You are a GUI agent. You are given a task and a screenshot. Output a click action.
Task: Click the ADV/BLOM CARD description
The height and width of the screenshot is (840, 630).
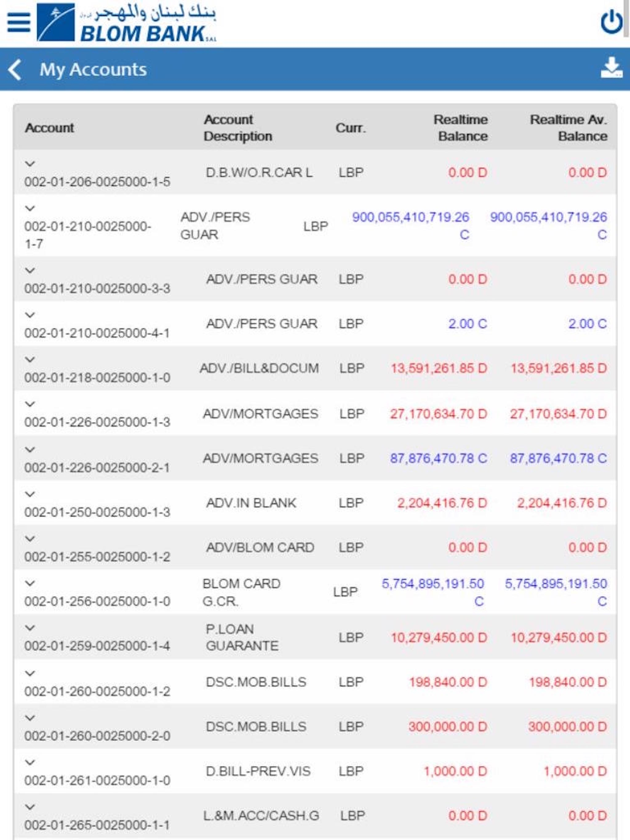click(260, 547)
